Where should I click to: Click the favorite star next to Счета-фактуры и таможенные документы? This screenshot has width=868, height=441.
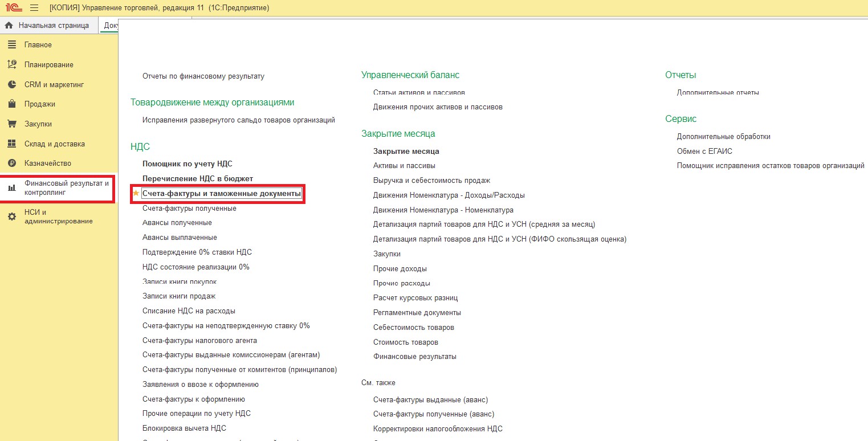[x=136, y=194]
